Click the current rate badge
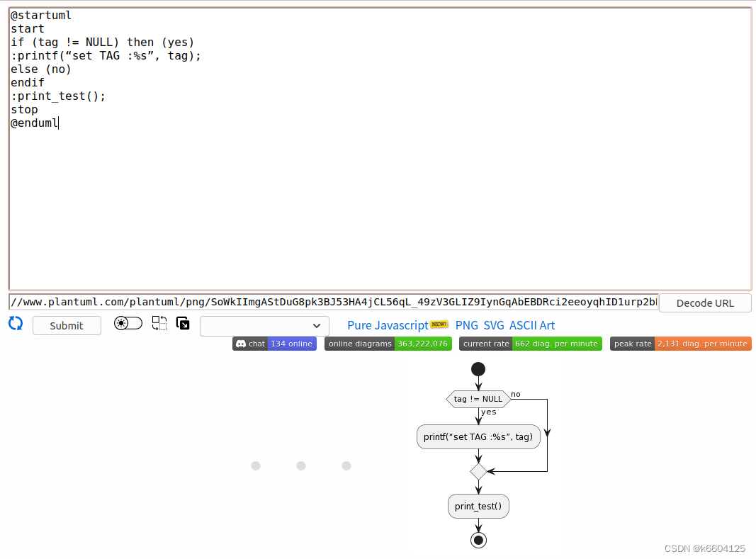This screenshot has height=559, width=756. (531, 344)
